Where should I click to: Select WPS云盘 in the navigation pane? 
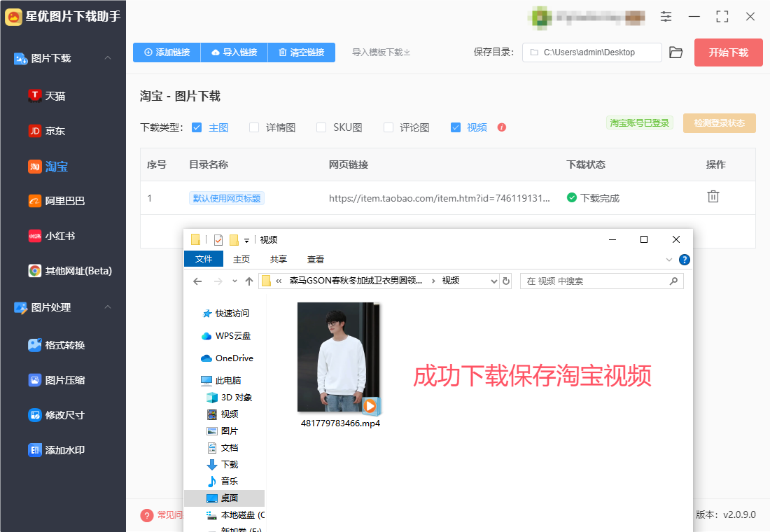226,335
